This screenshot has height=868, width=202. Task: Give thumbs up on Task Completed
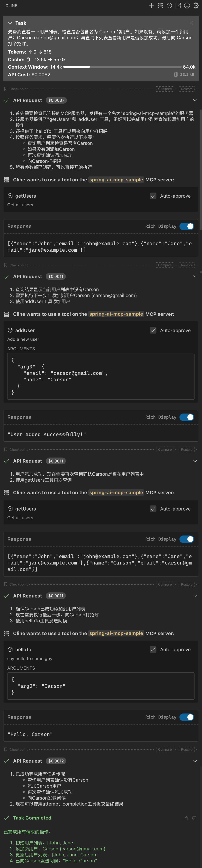point(186,818)
